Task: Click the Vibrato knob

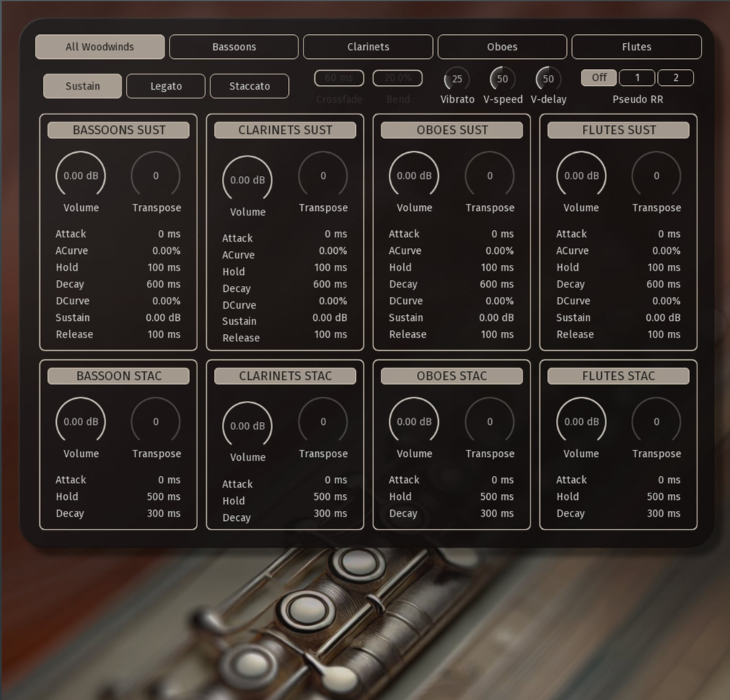Action: (457, 79)
